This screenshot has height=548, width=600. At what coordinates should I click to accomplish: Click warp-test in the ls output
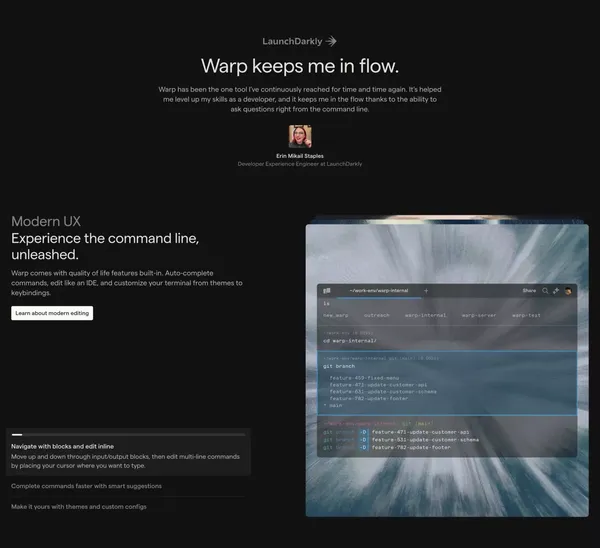click(x=526, y=315)
